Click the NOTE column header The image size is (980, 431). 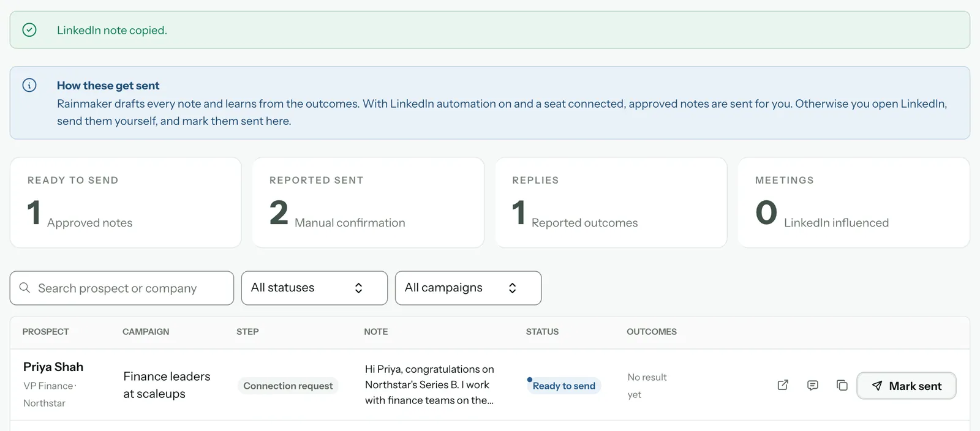[x=376, y=332]
